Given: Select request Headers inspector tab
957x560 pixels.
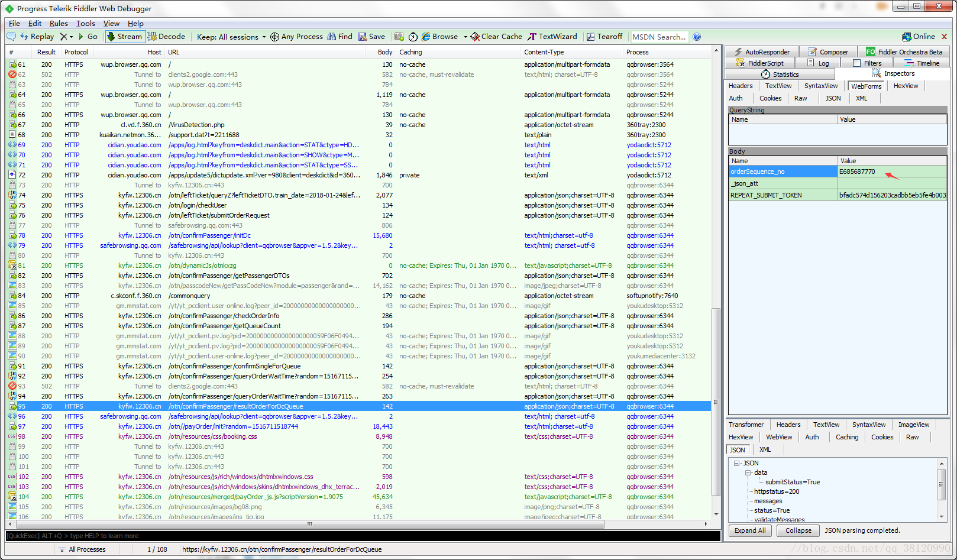Looking at the screenshot, I should coord(741,86).
